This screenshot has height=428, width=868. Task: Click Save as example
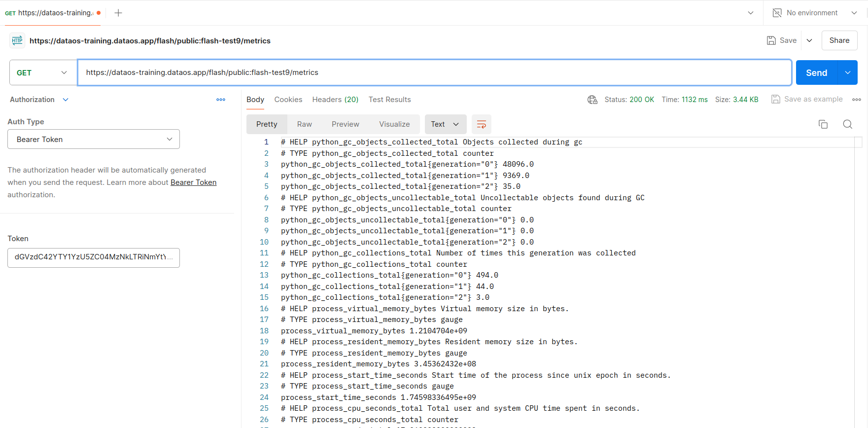[x=813, y=99]
